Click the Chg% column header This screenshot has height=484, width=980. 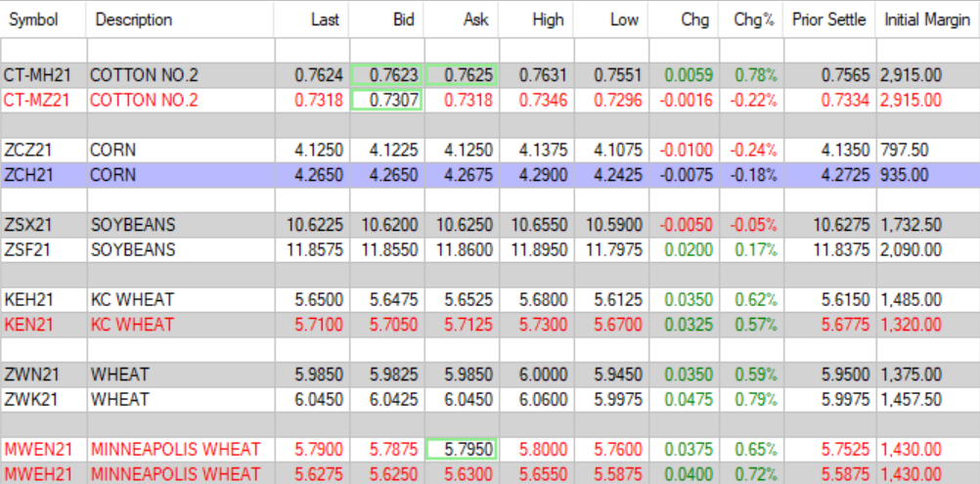pyautogui.click(x=752, y=20)
